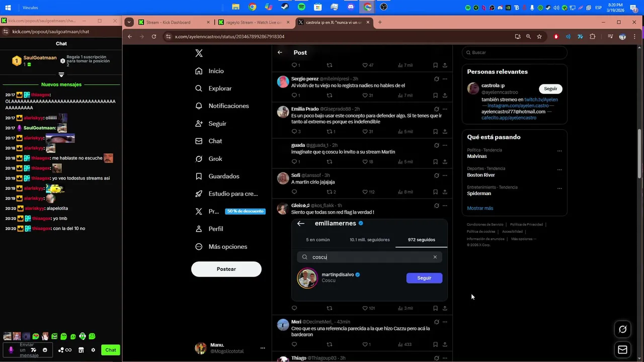Switch to Stream - Kick Dashboard tab
The width and height of the screenshot is (644, 362).
(174, 22)
